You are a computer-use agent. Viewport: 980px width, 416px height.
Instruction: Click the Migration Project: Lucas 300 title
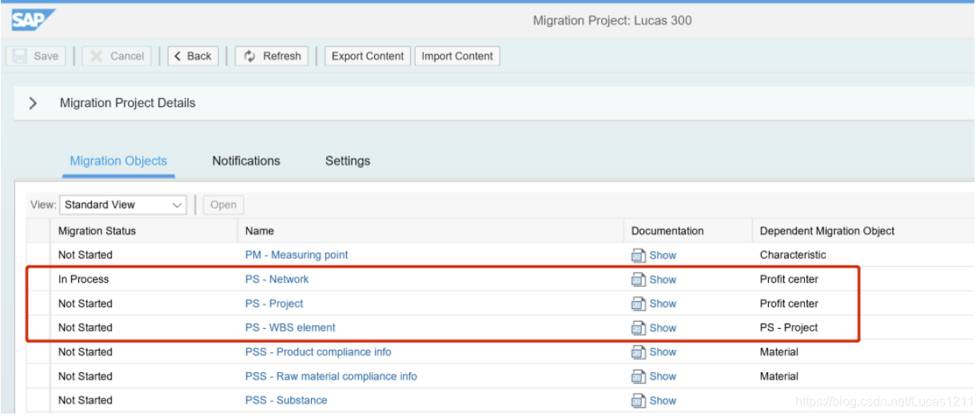click(x=612, y=21)
